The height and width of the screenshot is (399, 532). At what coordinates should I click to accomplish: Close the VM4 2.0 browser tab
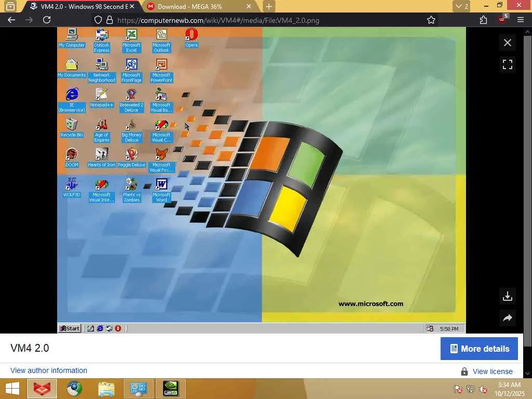132,6
